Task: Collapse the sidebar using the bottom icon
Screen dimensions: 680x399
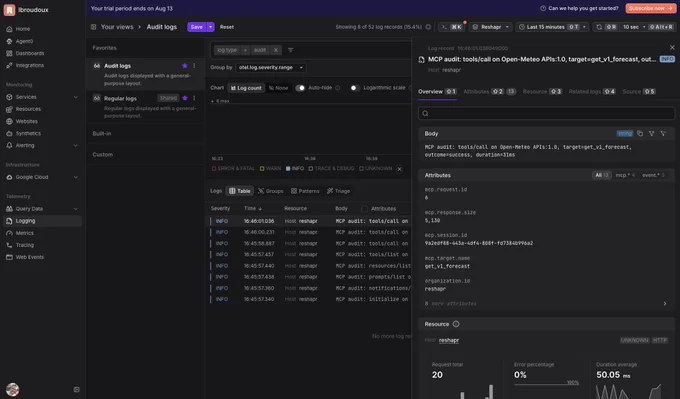Action: click(77, 389)
